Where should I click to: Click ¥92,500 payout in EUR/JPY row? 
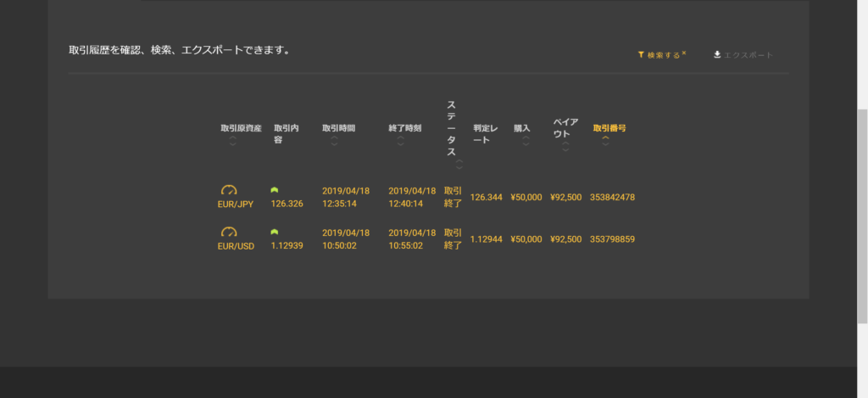pyautogui.click(x=565, y=198)
